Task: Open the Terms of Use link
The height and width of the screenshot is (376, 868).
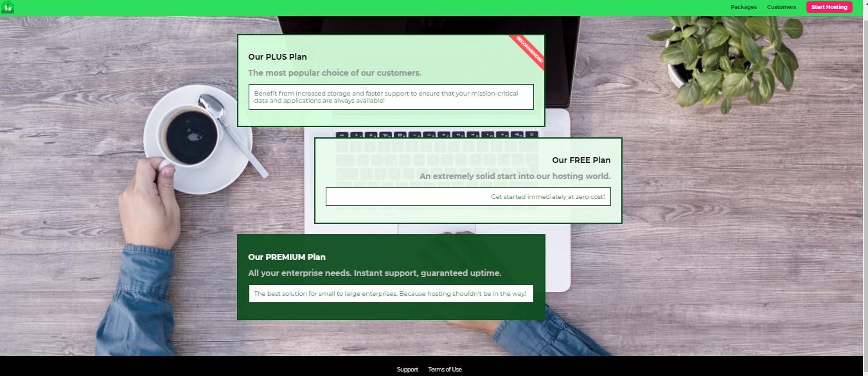Action: tap(445, 370)
